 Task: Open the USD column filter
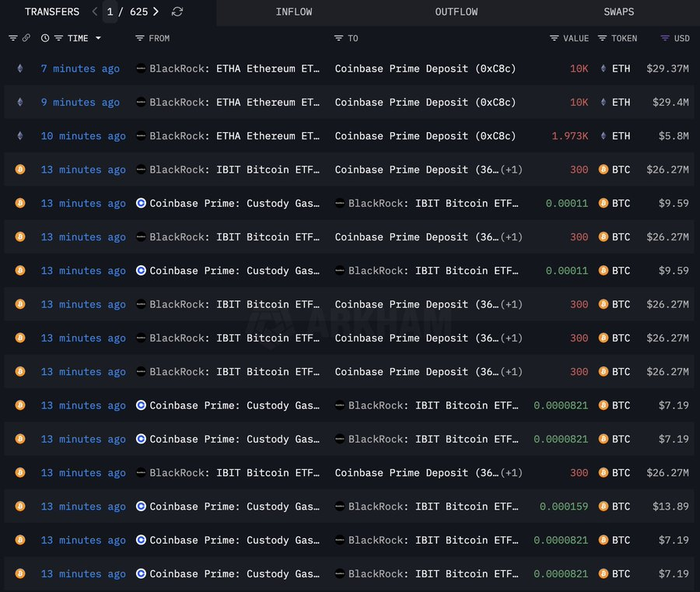pyautogui.click(x=665, y=38)
